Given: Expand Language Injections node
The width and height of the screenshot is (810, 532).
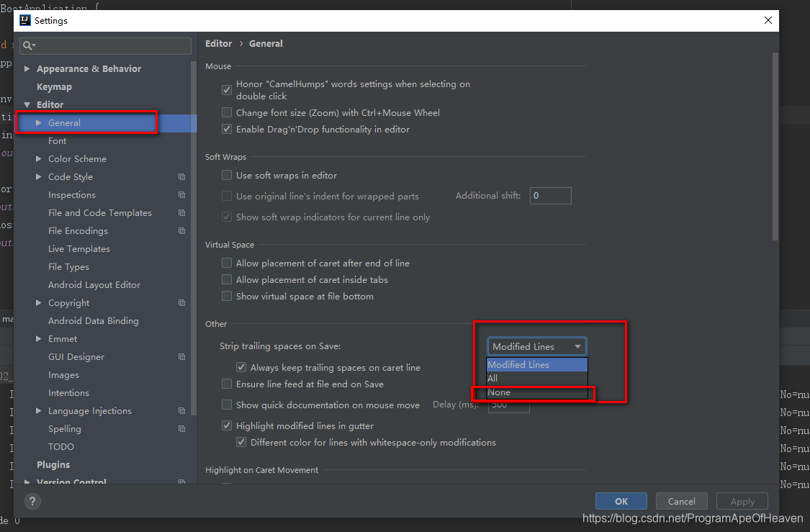Looking at the screenshot, I should pos(39,410).
